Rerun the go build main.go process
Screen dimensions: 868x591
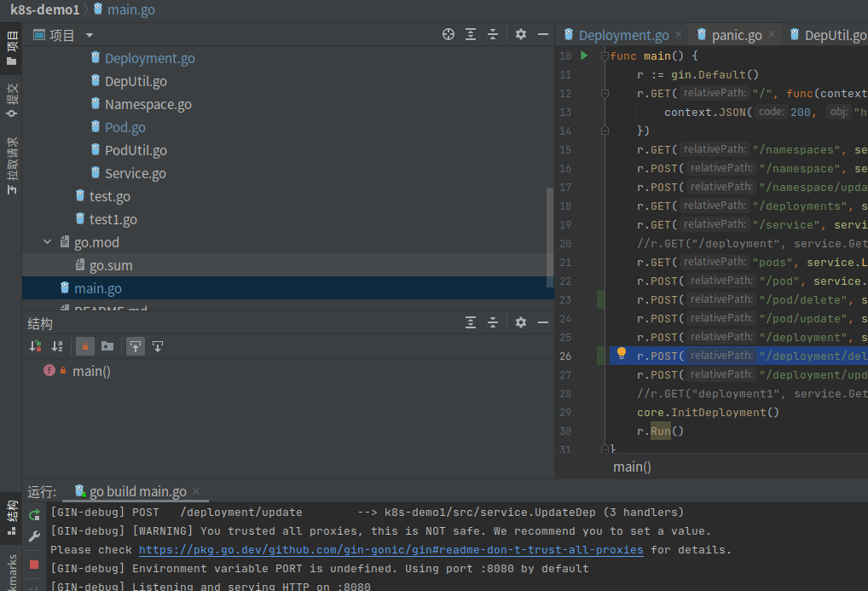tap(34, 514)
